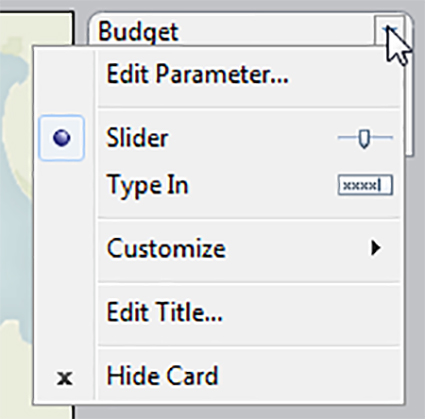Viewport: 425px width, 419px height.
Task: Click the blank icon column beside Edit Title...
Action: click(x=64, y=312)
